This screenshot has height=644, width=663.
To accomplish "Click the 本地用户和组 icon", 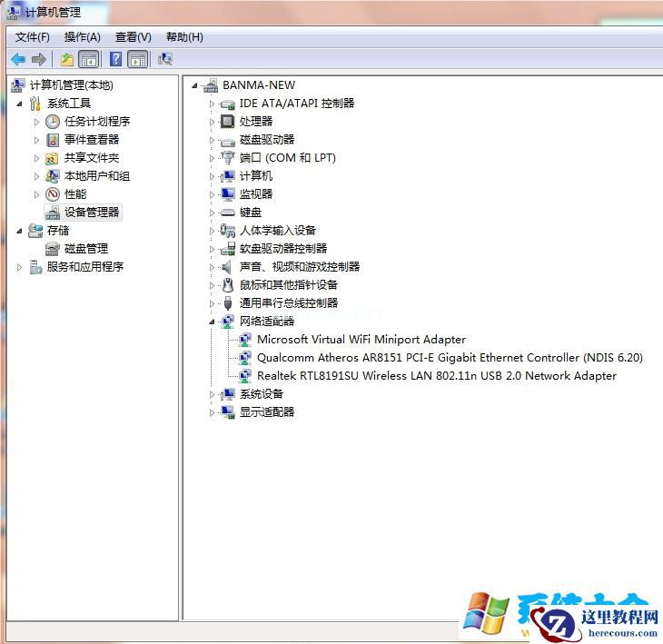I will 52,176.
